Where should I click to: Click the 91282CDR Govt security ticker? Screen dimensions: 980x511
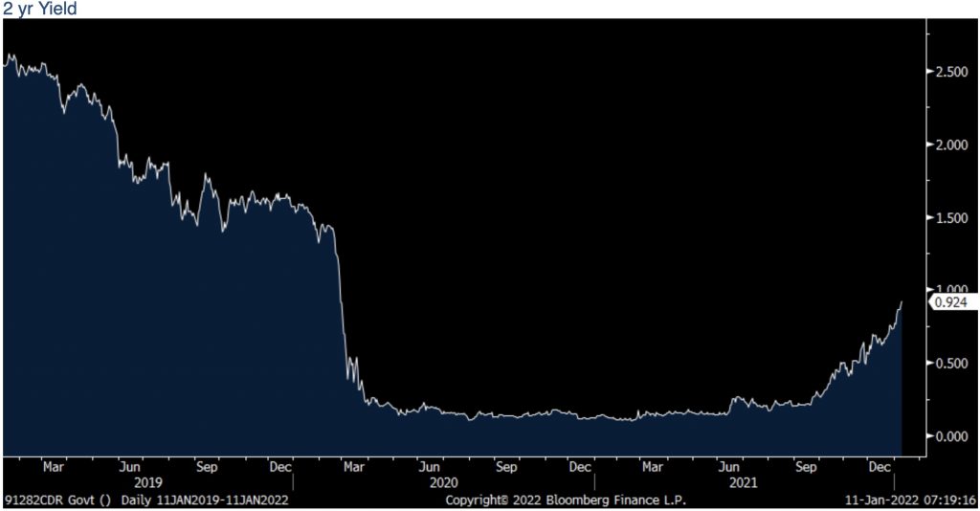tap(57, 500)
